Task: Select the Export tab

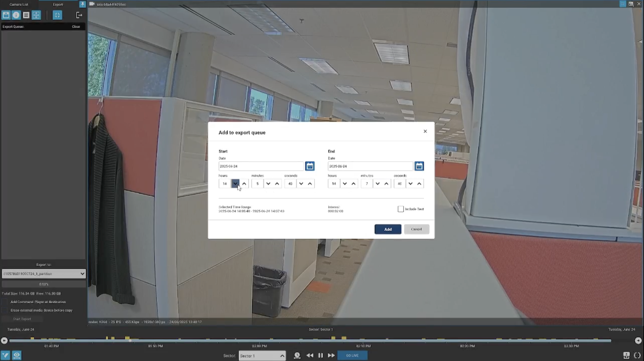Action: coord(58,4)
